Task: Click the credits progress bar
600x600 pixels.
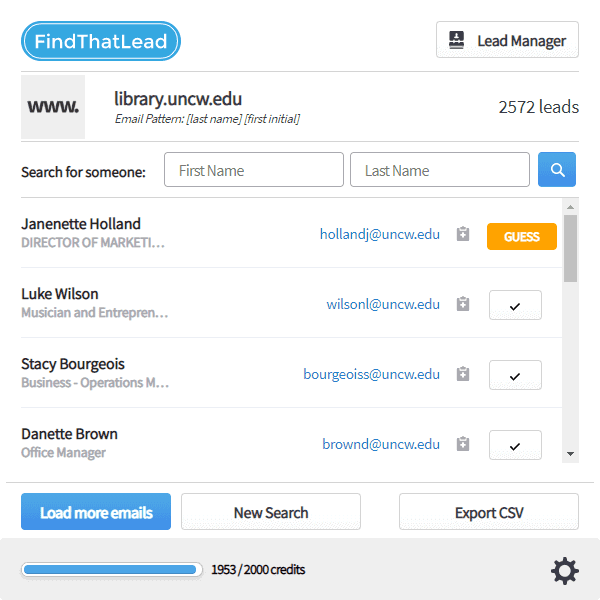Action: [111, 570]
